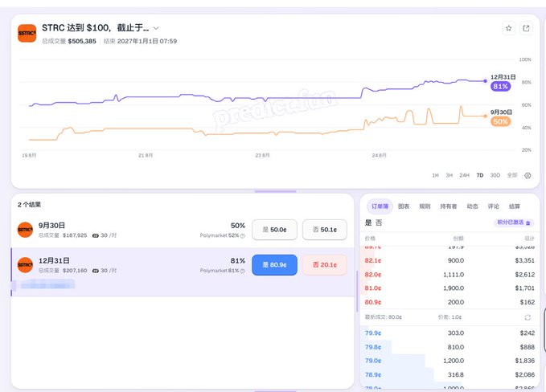The image size is (546, 392).
Task: Set chart range to 1H
Action: [435, 175]
